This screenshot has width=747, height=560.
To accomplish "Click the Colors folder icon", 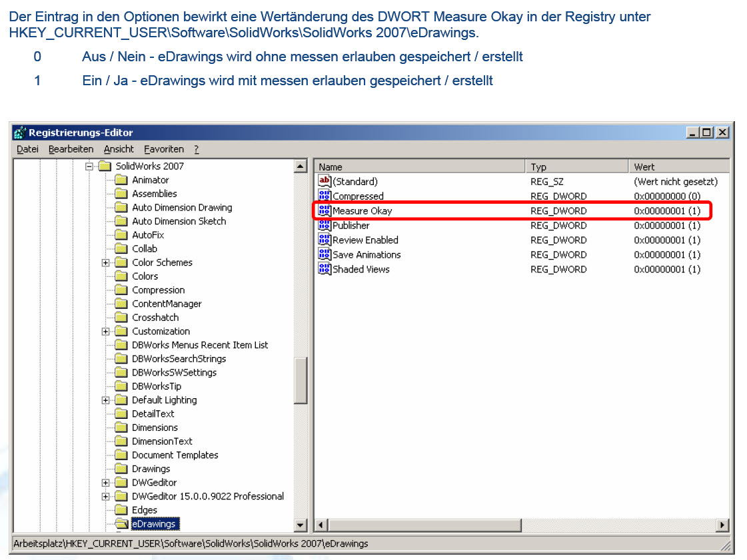I will click(x=121, y=276).
